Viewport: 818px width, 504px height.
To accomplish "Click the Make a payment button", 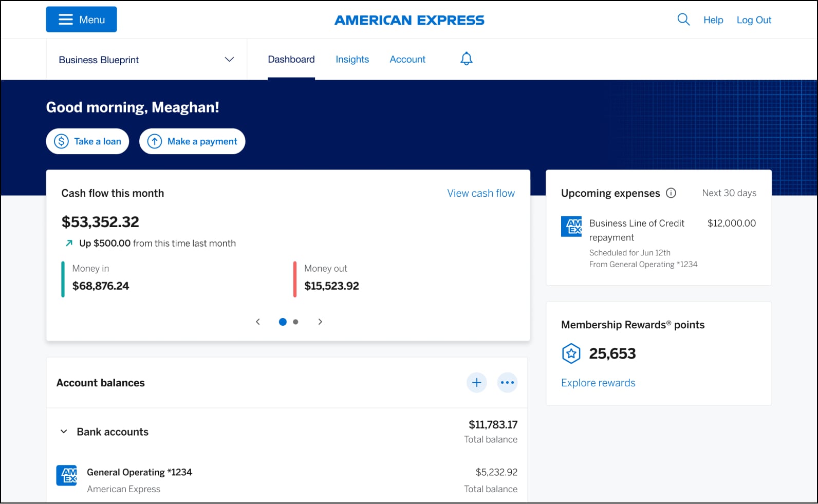I will pyautogui.click(x=192, y=141).
